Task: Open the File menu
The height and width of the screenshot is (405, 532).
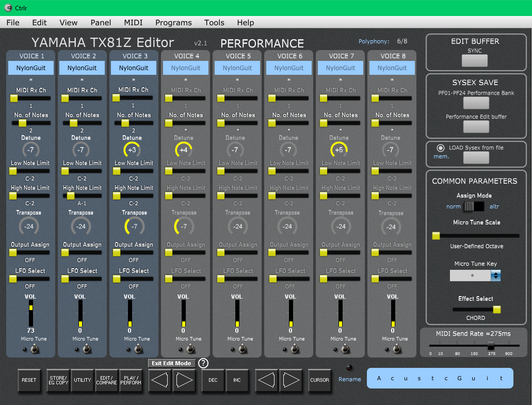Action: pyautogui.click(x=13, y=22)
